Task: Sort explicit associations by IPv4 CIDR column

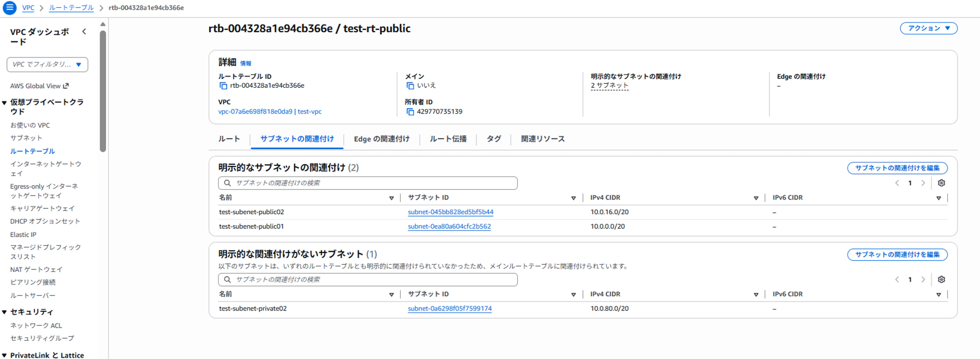Action: coord(756,198)
